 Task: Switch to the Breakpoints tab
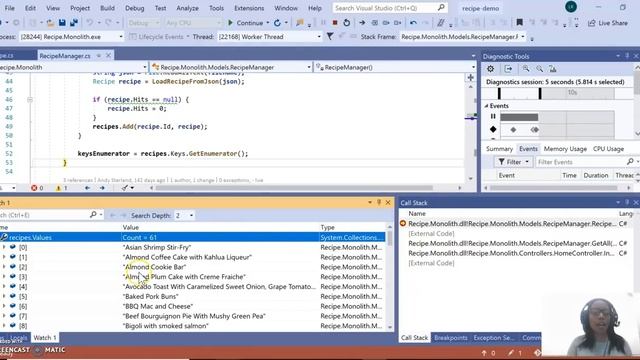[451, 338]
